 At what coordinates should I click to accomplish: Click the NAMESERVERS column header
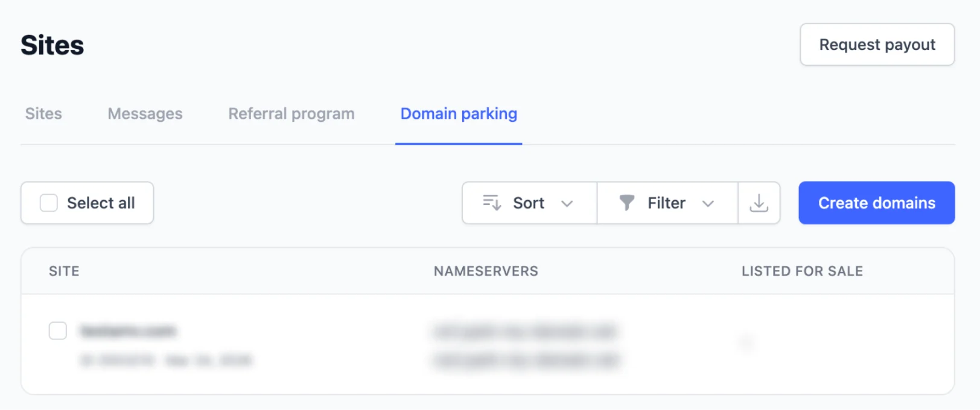coord(486,271)
